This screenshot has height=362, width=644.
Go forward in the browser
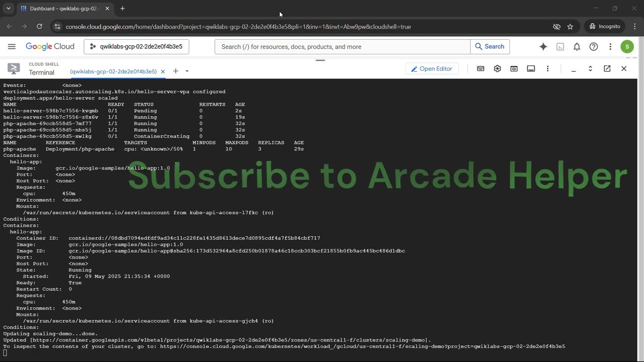click(24, 26)
